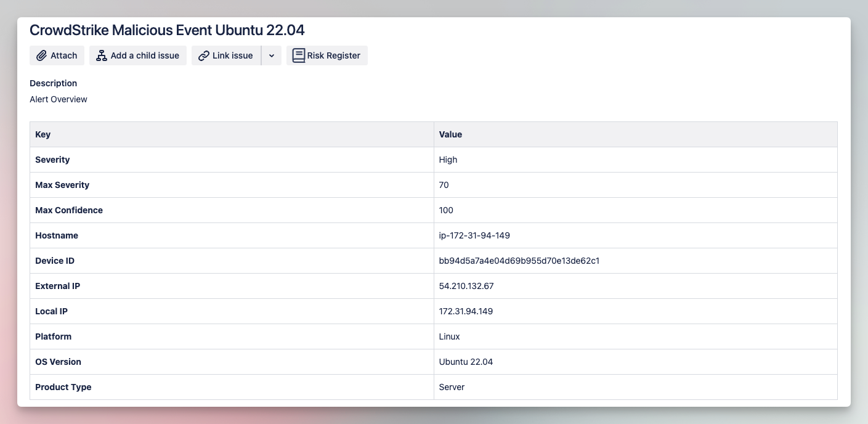This screenshot has height=424, width=868.
Task: Select the local IP 172.31.94.149
Action: click(x=466, y=311)
